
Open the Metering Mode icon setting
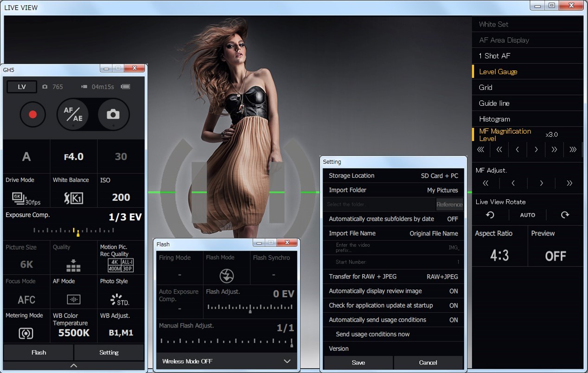26,333
